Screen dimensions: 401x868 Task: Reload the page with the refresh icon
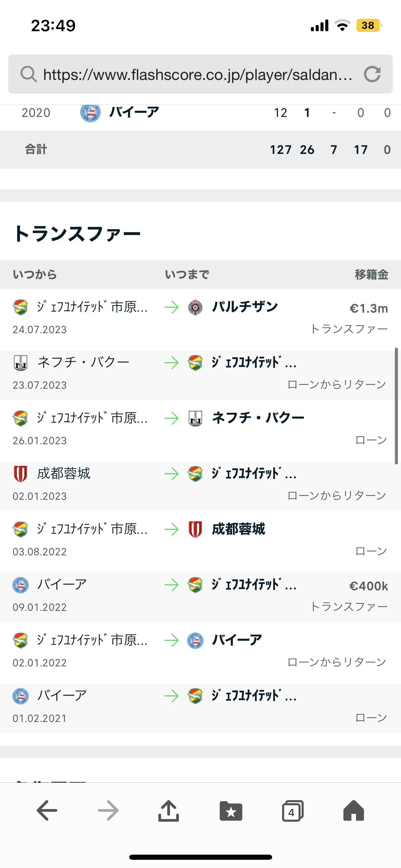pos(372,74)
